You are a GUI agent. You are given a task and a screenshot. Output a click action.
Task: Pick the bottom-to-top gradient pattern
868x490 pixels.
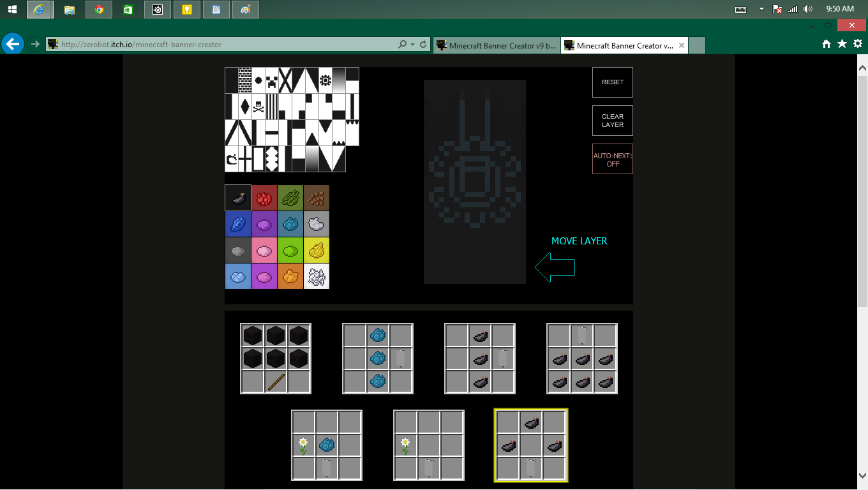pyautogui.click(x=312, y=159)
